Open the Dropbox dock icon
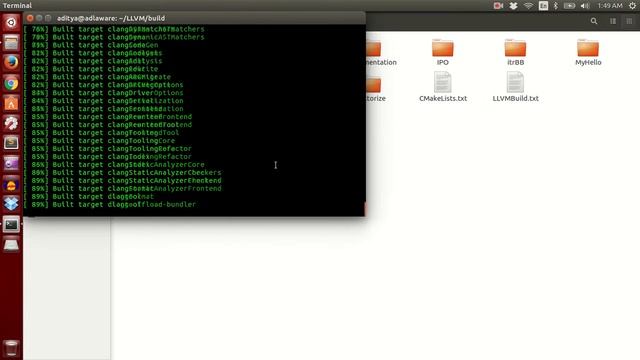The height and width of the screenshot is (360, 640). 11,203
